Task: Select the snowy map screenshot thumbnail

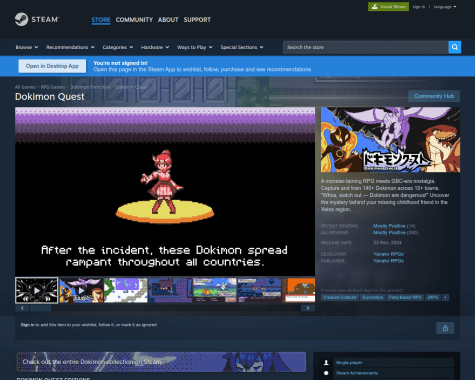Action: (126, 291)
